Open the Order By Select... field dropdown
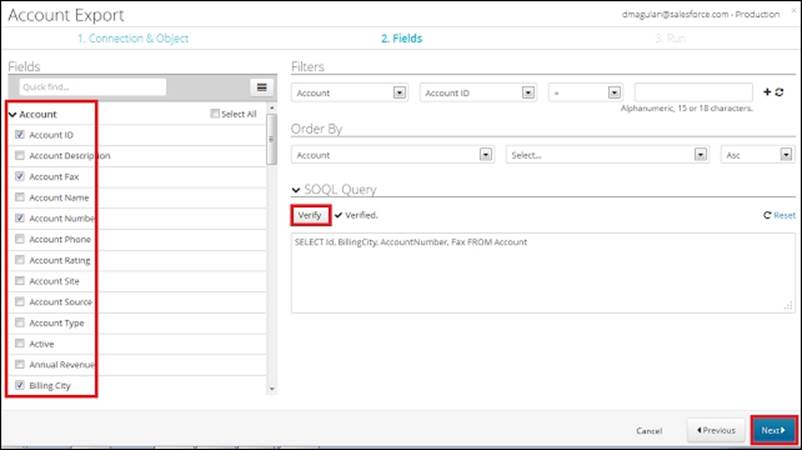The height and width of the screenshot is (450, 802). [602, 155]
